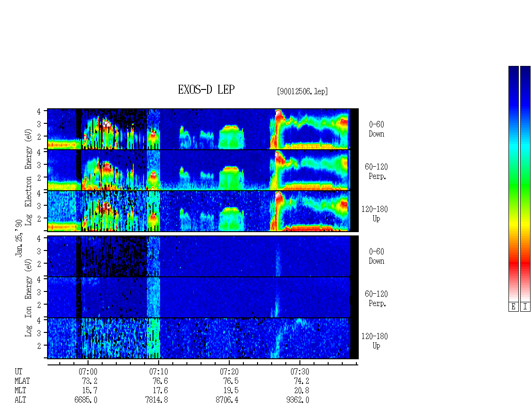Select the Log Electron Energy (eV) axis label

29,177
